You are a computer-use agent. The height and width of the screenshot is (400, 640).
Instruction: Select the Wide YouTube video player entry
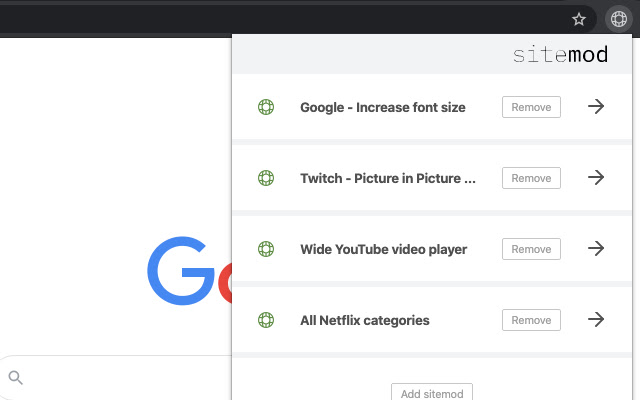coord(383,249)
